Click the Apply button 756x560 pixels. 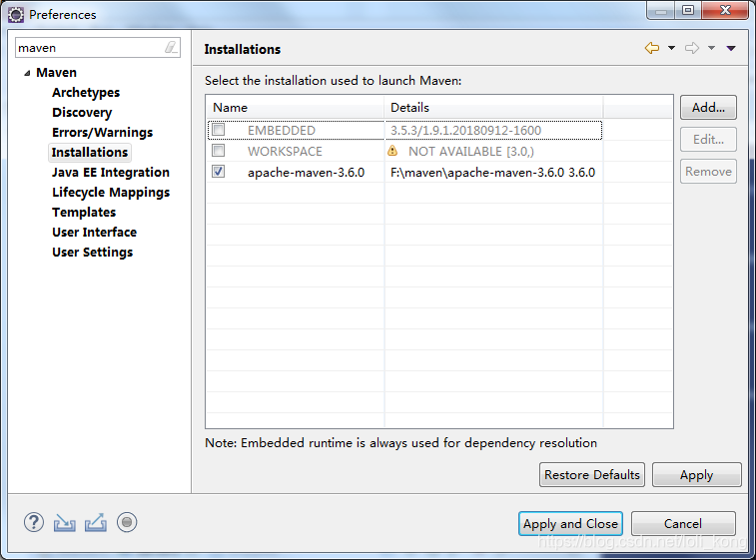(697, 475)
